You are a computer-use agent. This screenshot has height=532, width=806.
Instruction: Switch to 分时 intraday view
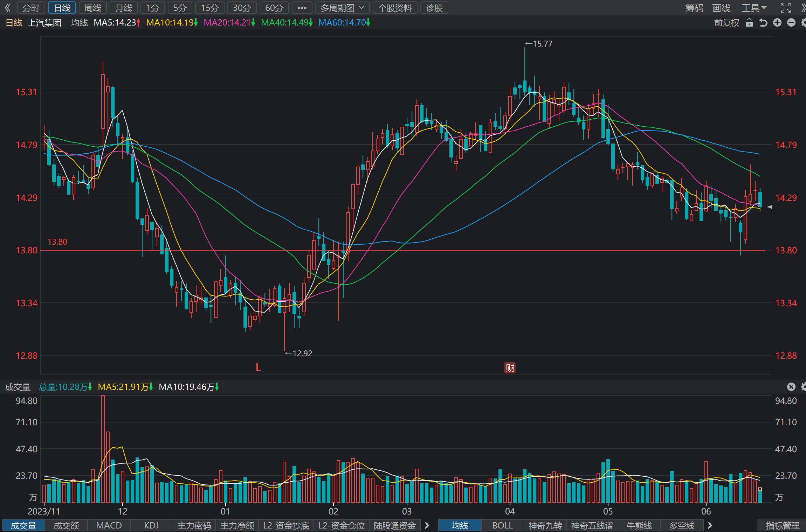coord(31,8)
